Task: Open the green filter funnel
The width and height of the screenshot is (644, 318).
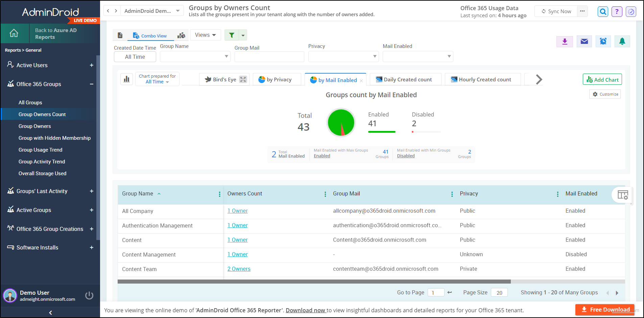Action: pos(232,35)
